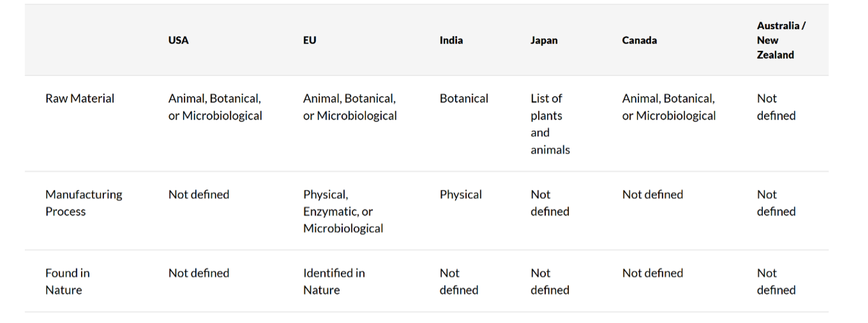
Task: Click EU's Identified in Nature cell
Action: [x=334, y=281]
